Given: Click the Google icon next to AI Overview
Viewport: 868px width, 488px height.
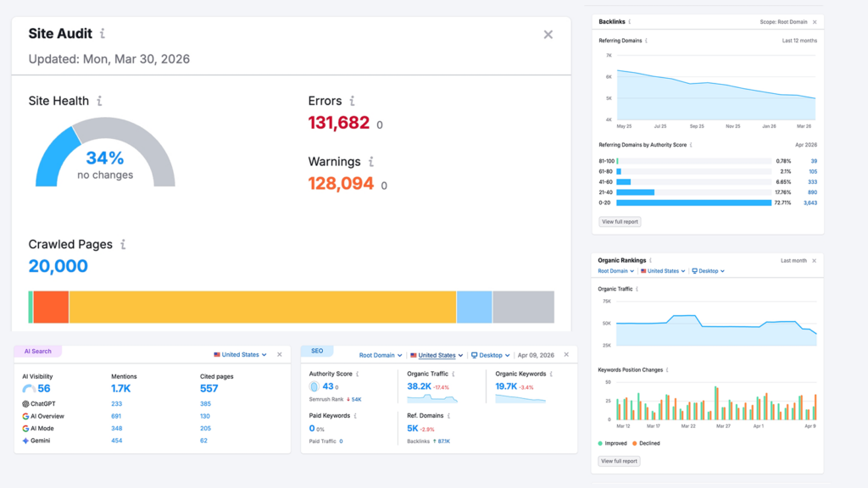Looking at the screenshot, I should coord(25,416).
